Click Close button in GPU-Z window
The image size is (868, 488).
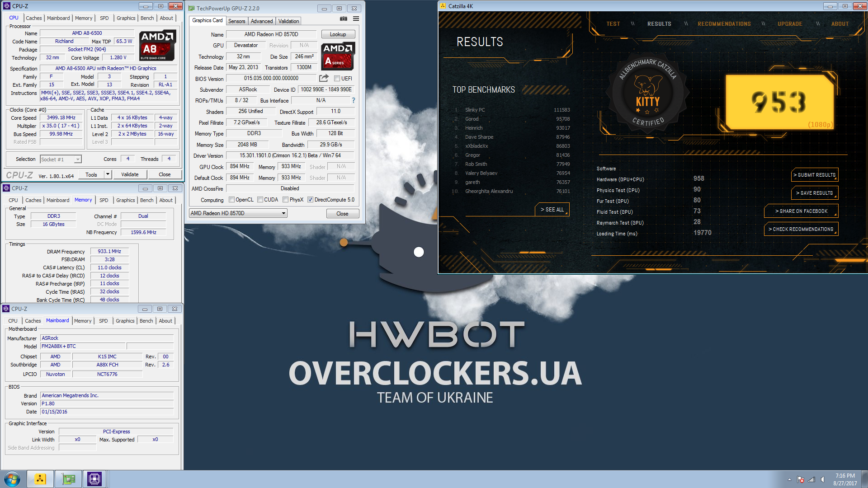[x=342, y=214]
